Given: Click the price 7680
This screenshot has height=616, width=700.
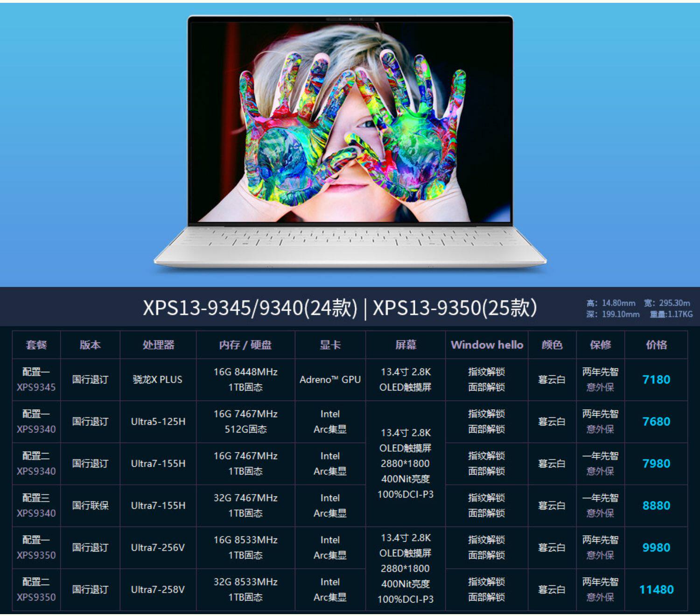Looking at the screenshot, I should (x=656, y=421).
